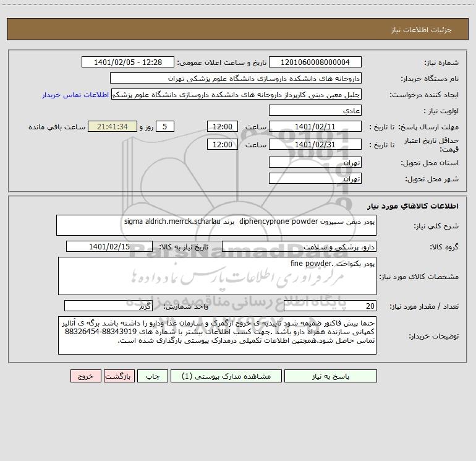476x461 pixels.
Task: Click the 'شماره نیاز:' label
Action: [x=441, y=62]
